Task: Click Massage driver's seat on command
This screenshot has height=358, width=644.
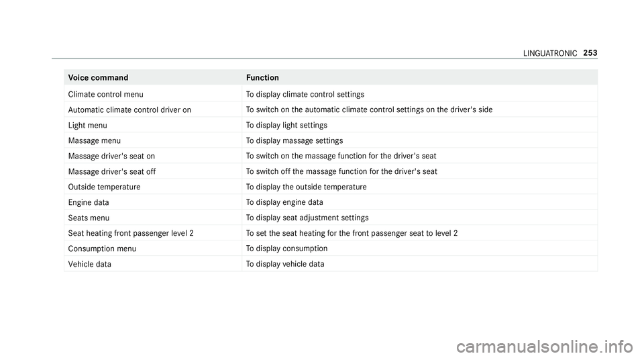Action: (111, 156)
